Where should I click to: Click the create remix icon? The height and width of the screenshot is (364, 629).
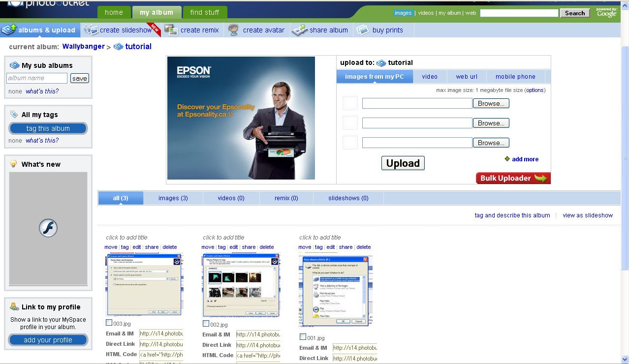[171, 30]
